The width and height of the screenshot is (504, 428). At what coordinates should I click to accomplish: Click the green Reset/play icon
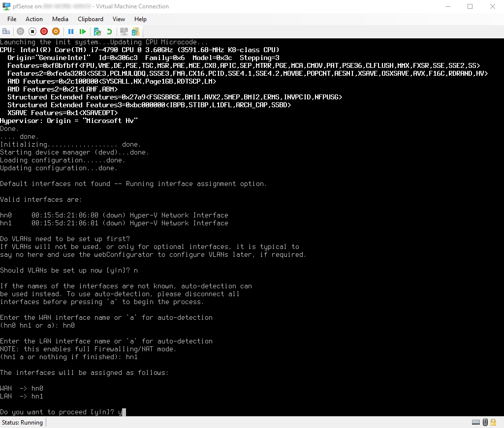coord(83,31)
